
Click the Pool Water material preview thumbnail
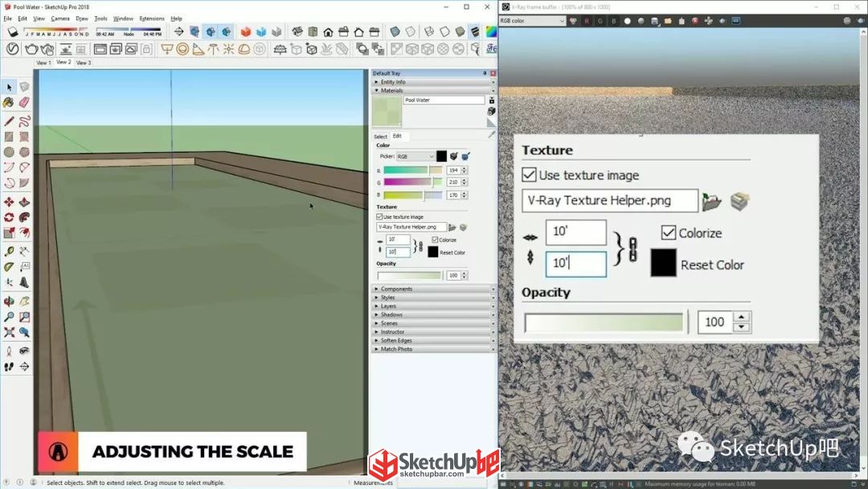pyautogui.click(x=387, y=111)
